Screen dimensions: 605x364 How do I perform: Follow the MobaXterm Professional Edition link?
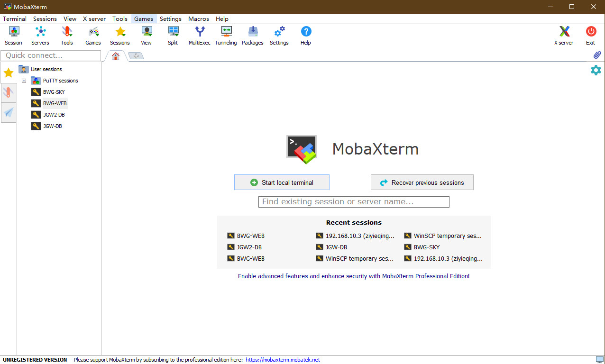point(354,276)
